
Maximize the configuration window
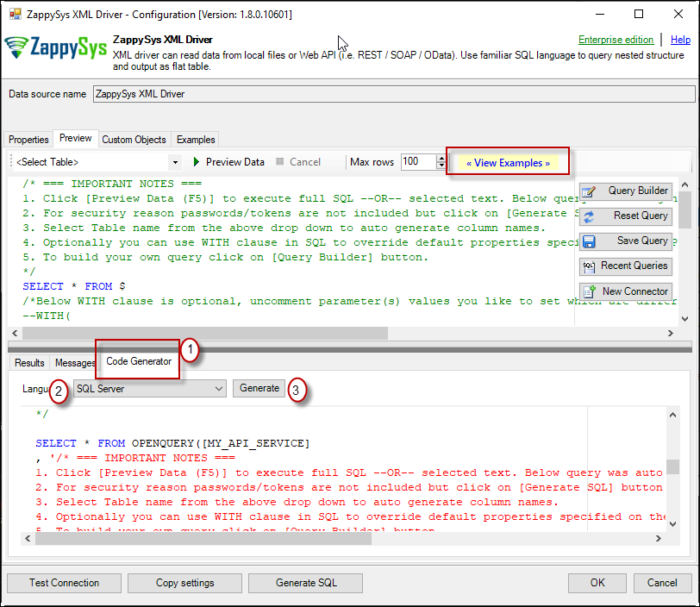tap(639, 15)
